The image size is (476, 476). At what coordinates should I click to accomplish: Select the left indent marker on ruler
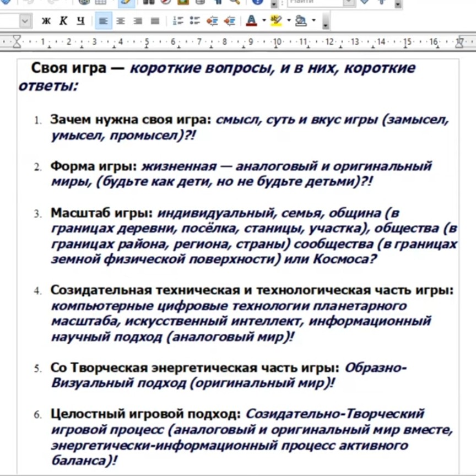17,41
